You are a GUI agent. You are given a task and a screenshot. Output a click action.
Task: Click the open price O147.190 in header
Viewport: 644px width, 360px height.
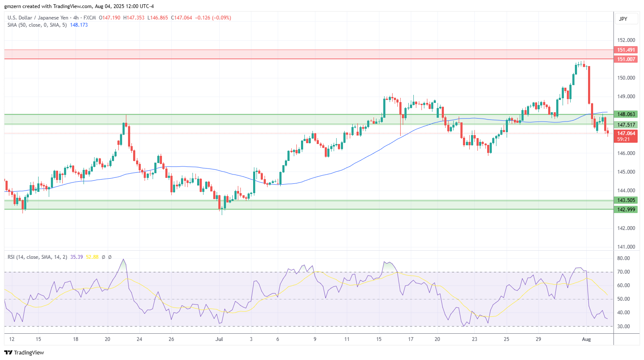109,18
